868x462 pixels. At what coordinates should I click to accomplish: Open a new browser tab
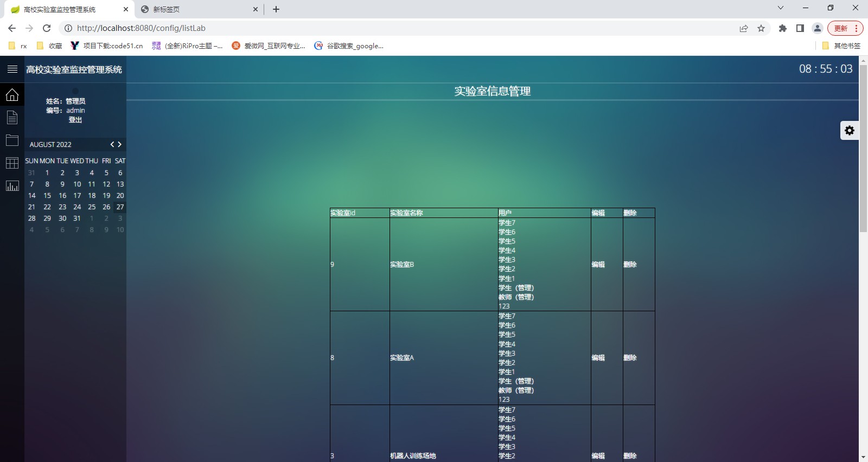276,9
